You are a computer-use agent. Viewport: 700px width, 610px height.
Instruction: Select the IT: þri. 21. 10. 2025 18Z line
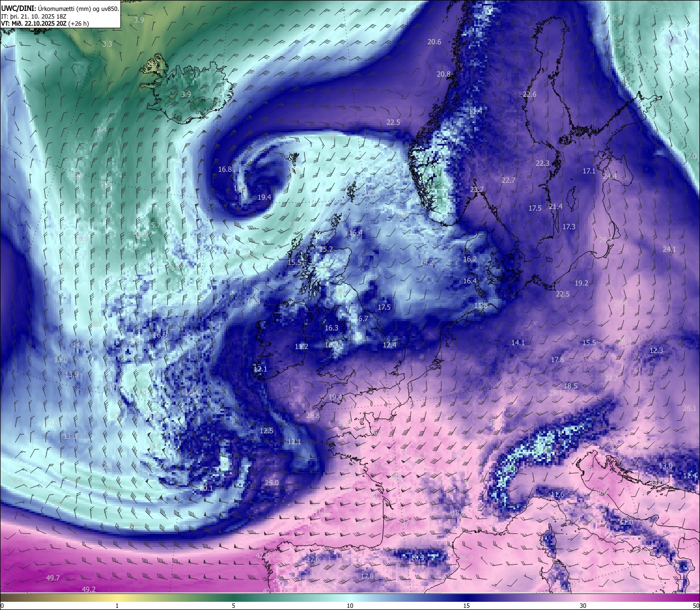pos(34,16)
